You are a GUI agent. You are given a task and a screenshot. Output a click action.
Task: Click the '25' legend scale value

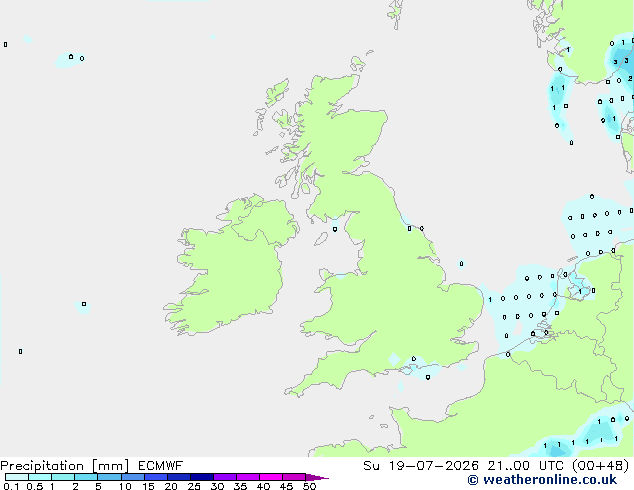tap(194, 486)
